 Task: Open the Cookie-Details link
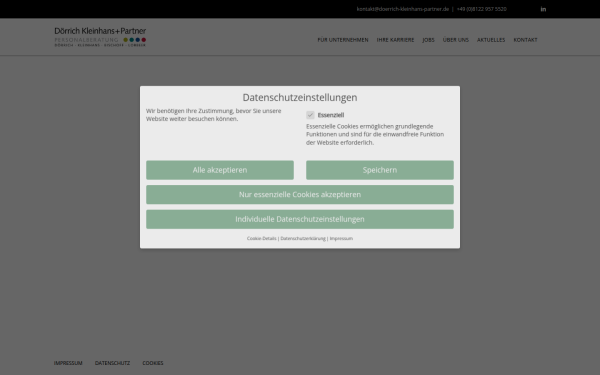pos(261,238)
